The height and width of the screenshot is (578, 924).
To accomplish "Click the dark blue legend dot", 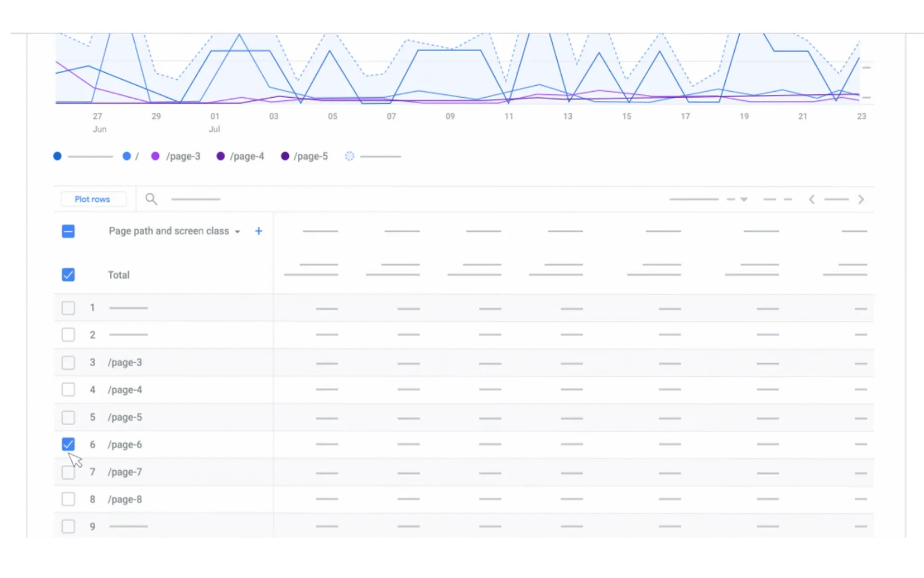I will point(57,156).
